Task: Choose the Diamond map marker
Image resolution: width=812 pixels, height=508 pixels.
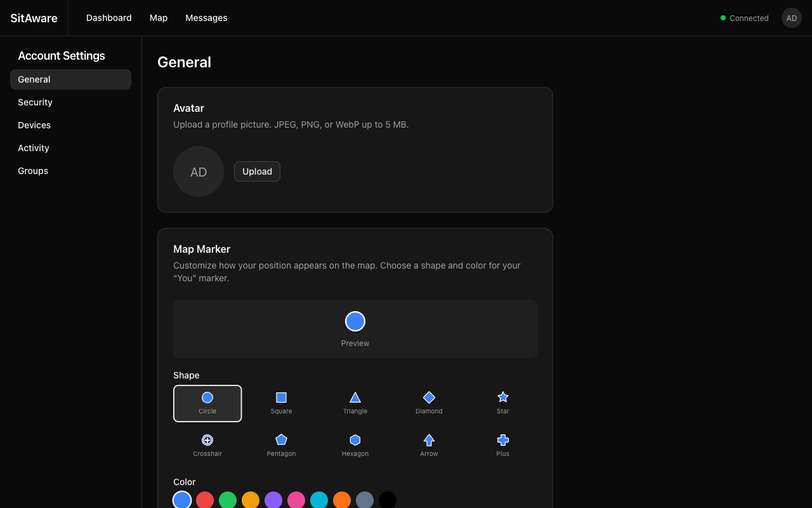Action: point(429,401)
